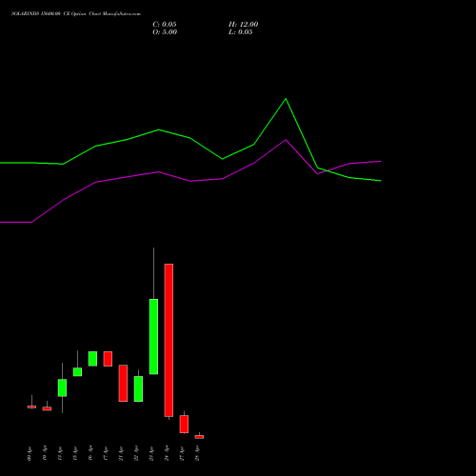This screenshot has height=476, width=476.
Task: Click the '24 Apr' date axis label
Action: click(167, 453)
